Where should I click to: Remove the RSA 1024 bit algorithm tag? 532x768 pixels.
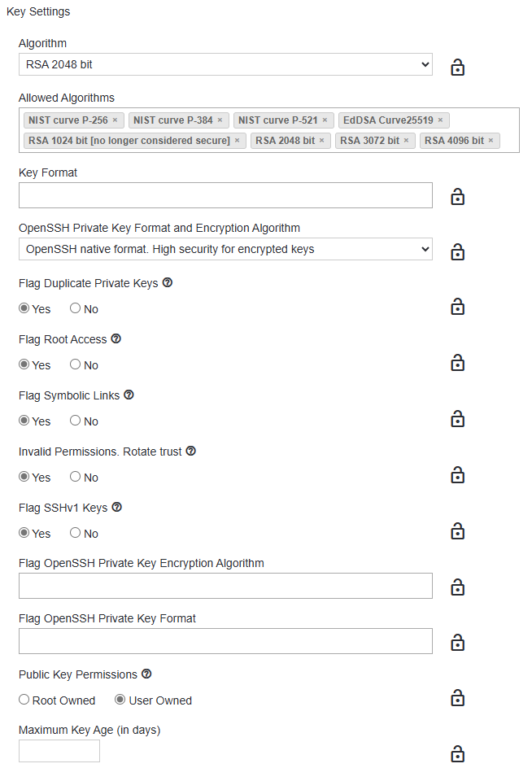[235, 140]
